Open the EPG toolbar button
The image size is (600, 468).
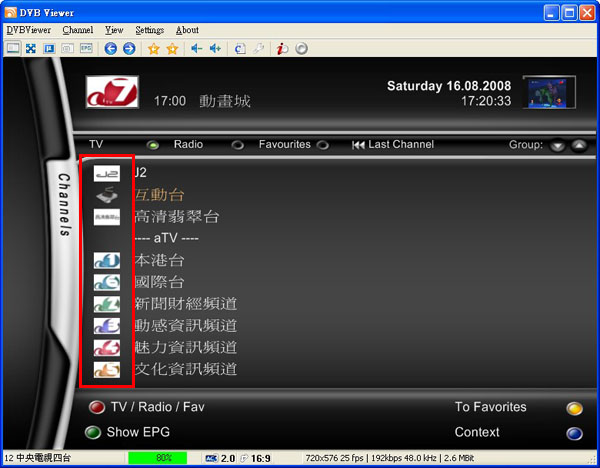(84, 48)
